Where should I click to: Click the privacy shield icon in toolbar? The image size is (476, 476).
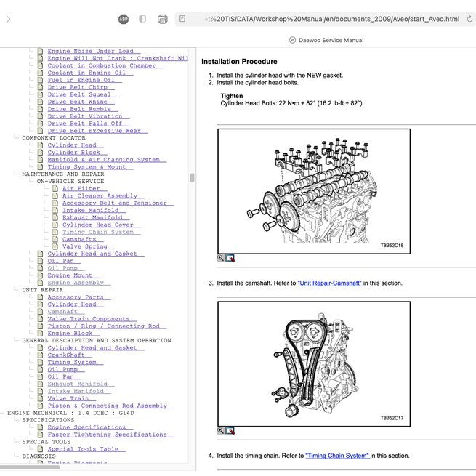(x=142, y=19)
